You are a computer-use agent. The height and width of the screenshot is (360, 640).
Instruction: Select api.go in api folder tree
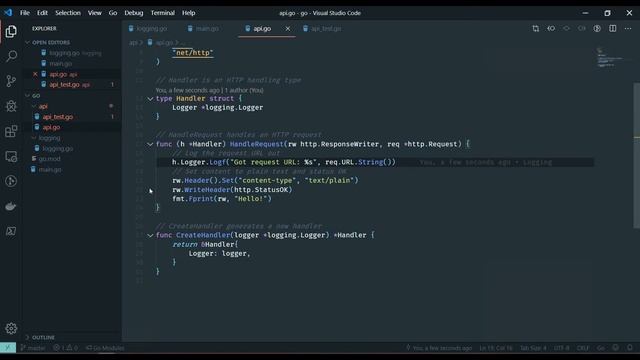72,127
